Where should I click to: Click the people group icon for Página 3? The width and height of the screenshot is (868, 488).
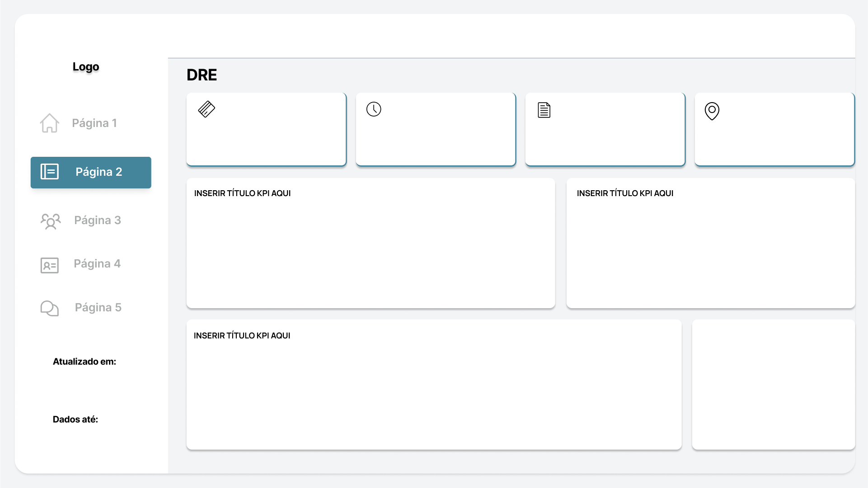click(50, 221)
